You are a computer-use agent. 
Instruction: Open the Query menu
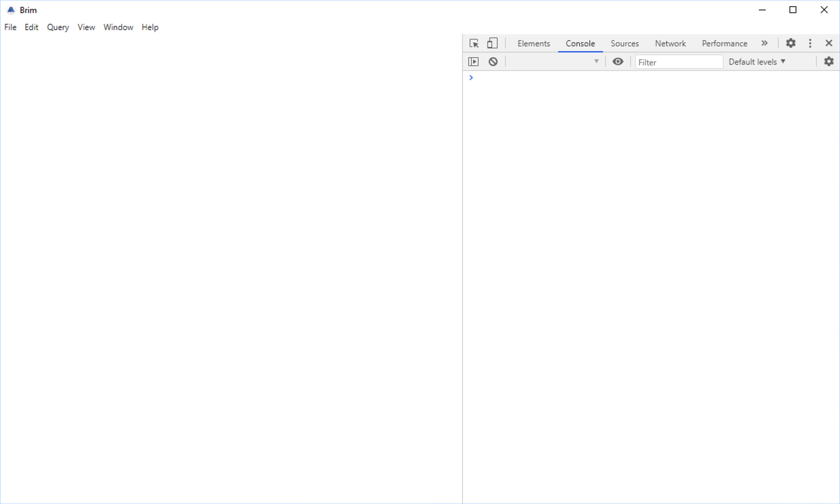57,27
